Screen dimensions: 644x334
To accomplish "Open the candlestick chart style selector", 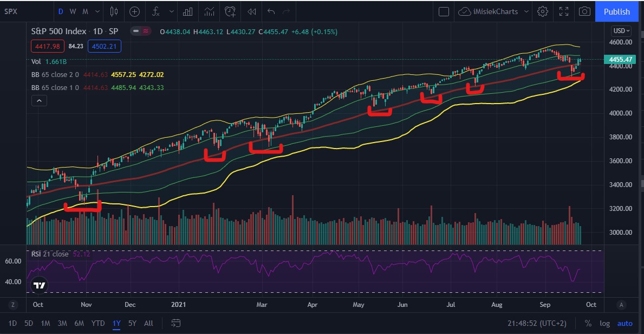I will 114,11.
